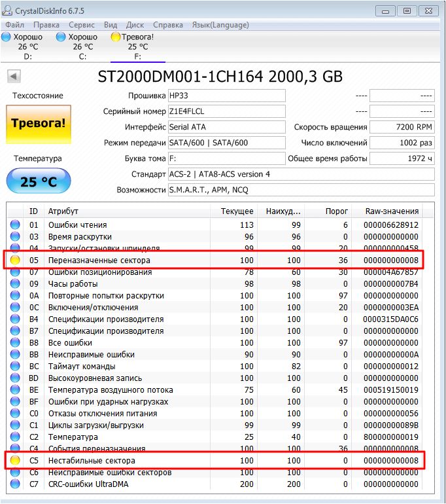Click the 25 °C temperature button
The width and height of the screenshot is (446, 504).
pyautogui.click(x=39, y=181)
